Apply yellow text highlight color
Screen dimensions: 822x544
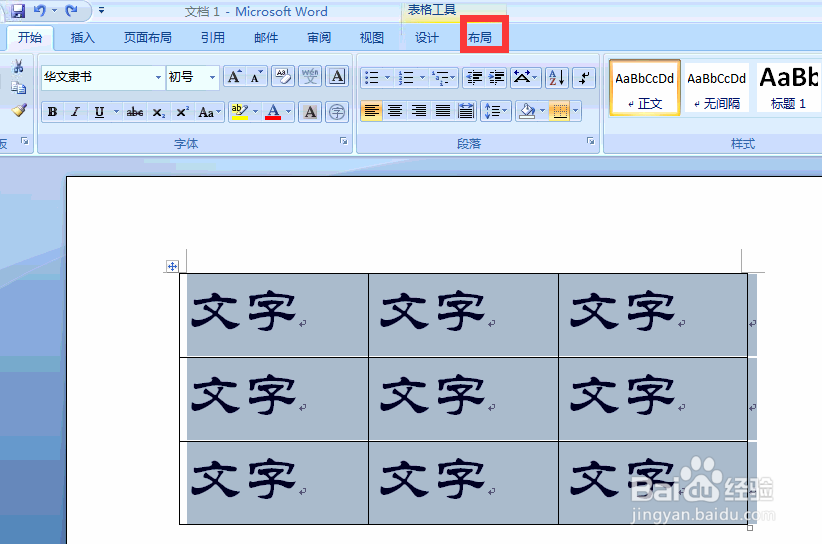(x=240, y=112)
